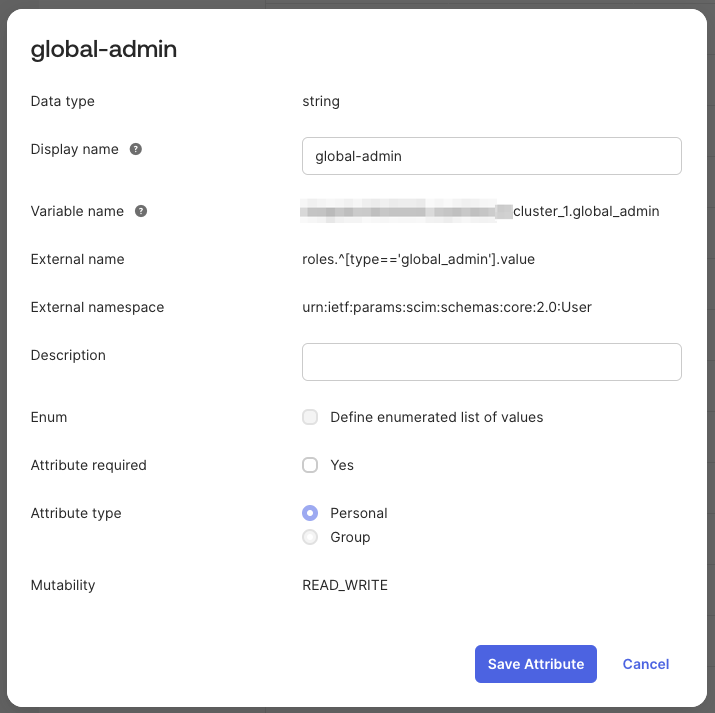Click the Enum label
Viewport: 715px width, 713px height.
[x=49, y=417]
